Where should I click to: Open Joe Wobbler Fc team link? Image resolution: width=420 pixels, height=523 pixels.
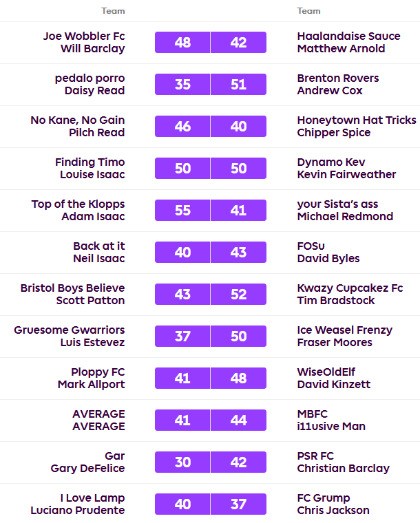(83, 36)
